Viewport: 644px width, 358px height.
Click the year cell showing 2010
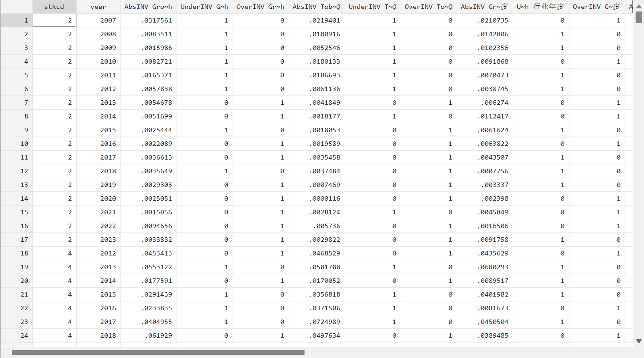98,61
